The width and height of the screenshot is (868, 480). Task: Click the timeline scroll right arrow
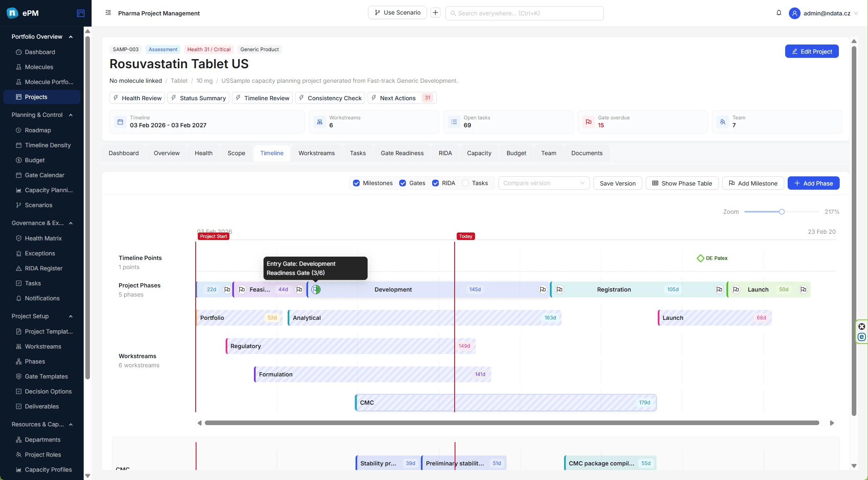point(832,423)
